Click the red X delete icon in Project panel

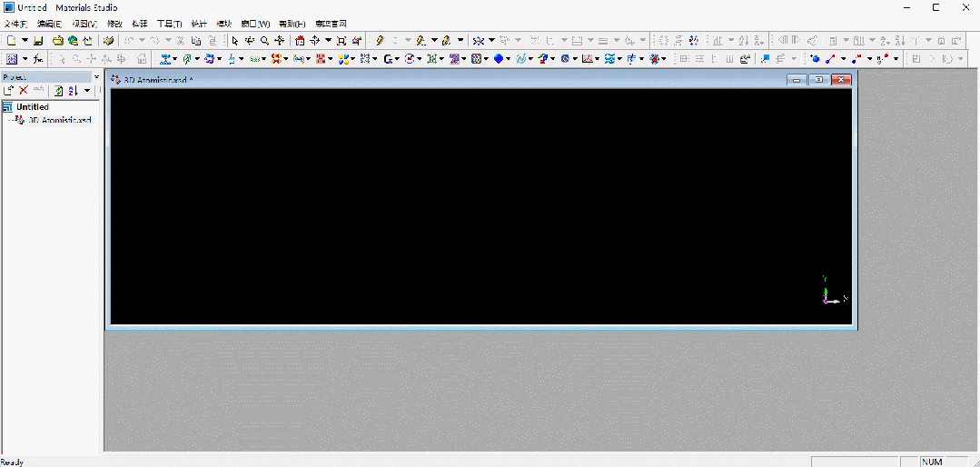click(x=24, y=91)
